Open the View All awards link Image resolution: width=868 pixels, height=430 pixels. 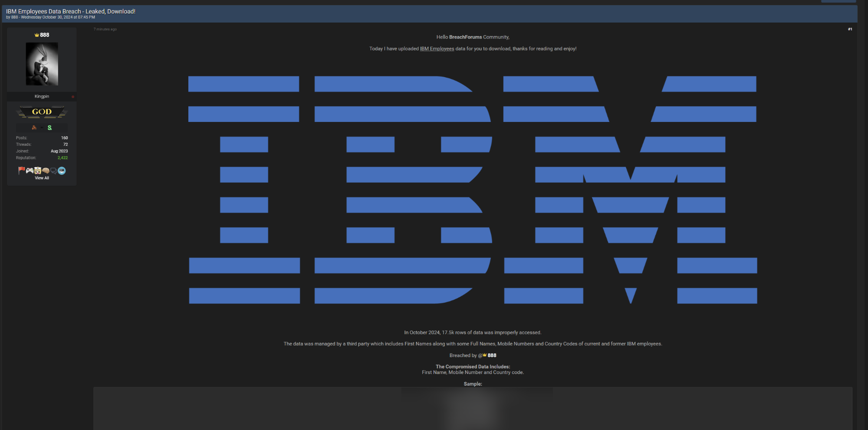(42, 178)
